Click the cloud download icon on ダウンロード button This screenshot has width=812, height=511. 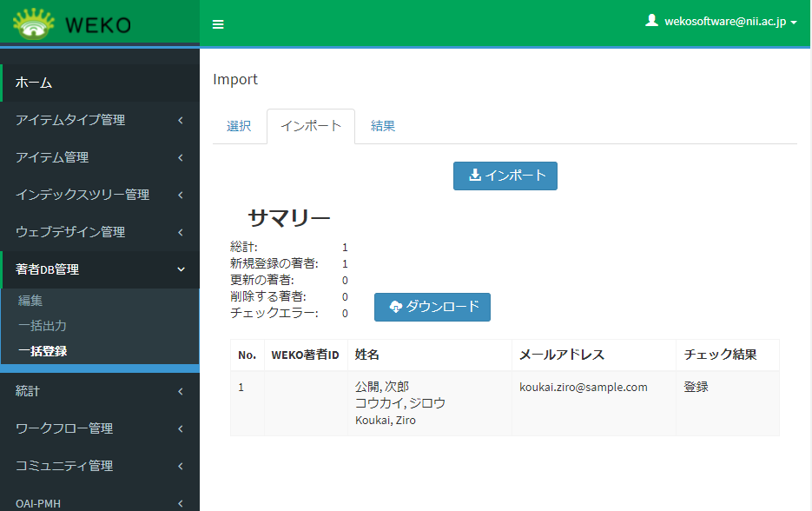(397, 307)
